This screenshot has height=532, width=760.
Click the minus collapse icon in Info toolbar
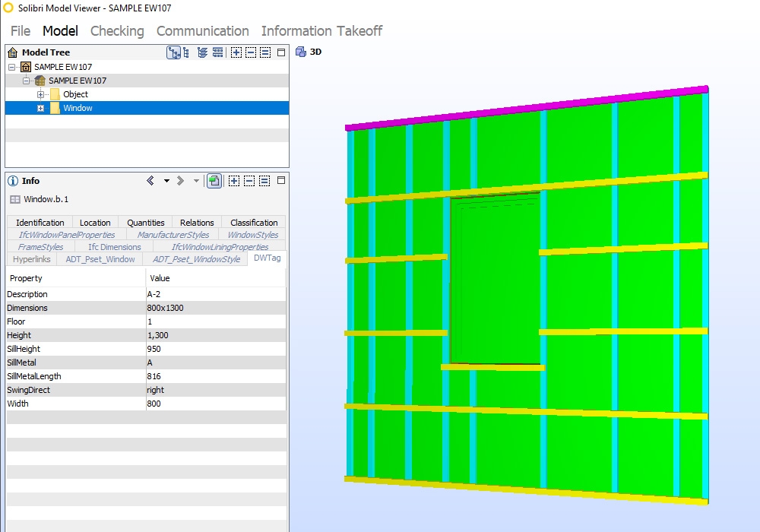249,181
